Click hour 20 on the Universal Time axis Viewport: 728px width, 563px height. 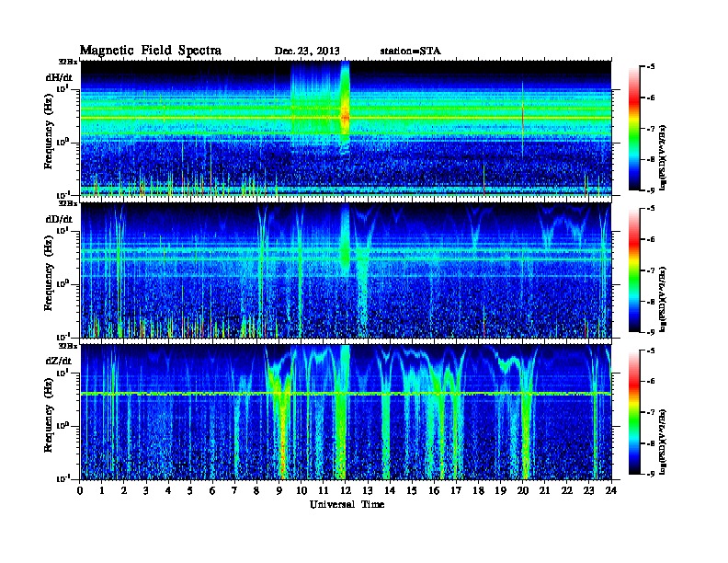coord(523,490)
